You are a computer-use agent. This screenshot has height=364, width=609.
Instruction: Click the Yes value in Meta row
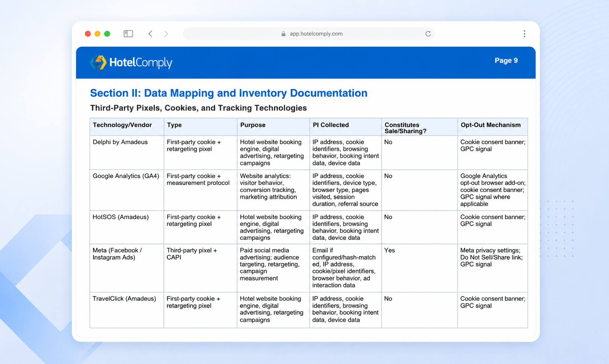pos(390,250)
